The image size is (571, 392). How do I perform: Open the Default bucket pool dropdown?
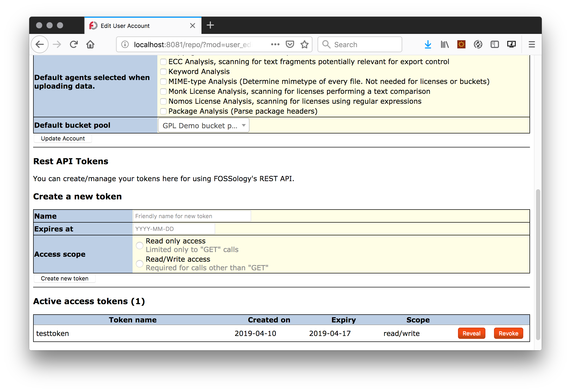click(x=204, y=125)
